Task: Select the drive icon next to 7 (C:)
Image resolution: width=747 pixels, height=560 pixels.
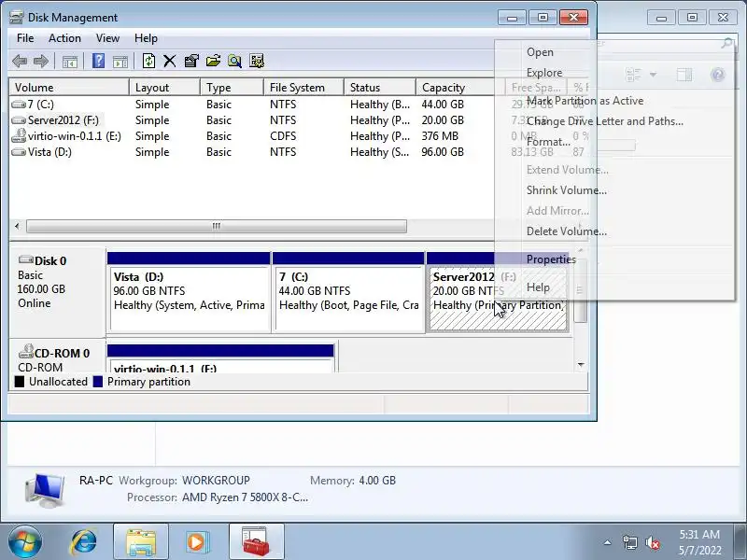Action: pos(19,105)
